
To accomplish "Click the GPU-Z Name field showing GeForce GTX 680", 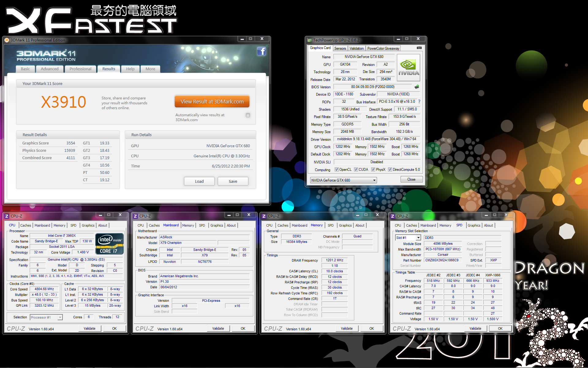I will [x=364, y=57].
